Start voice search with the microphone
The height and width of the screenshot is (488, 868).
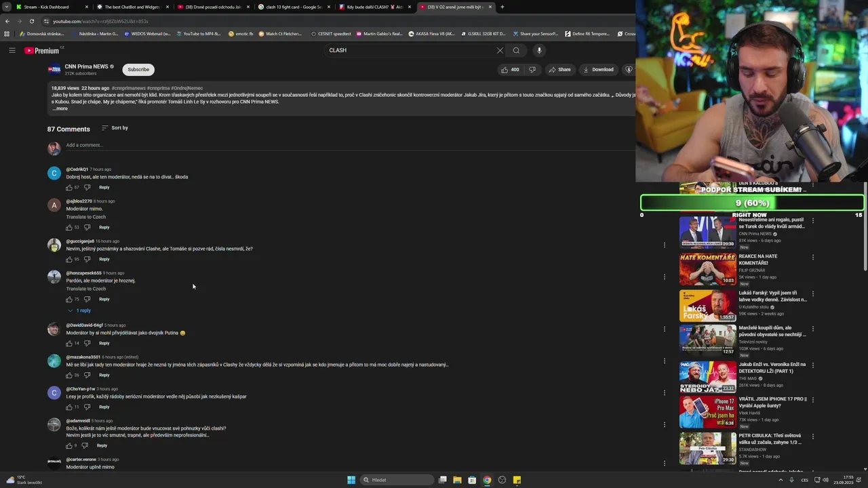539,50
